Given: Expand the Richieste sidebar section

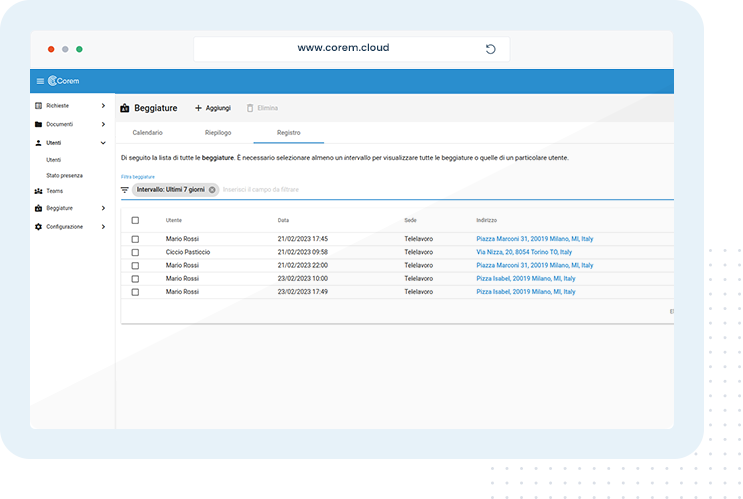Looking at the screenshot, I should (103, 105).
